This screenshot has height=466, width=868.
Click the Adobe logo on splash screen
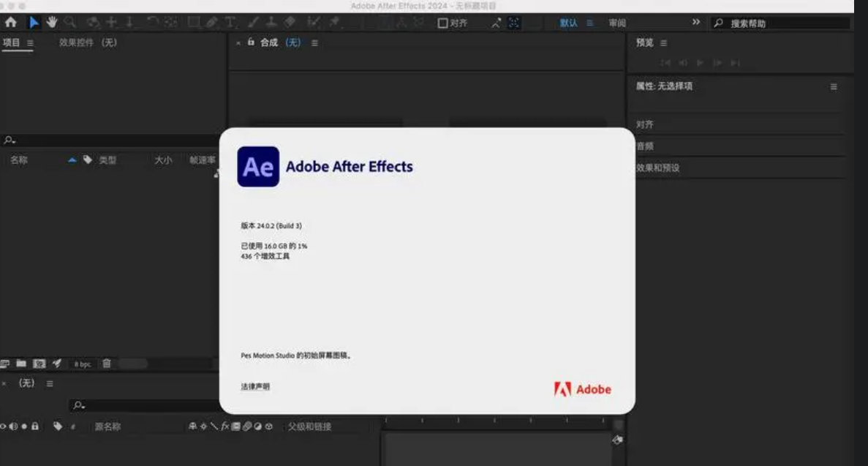pyautogui.click(x=582, y=389)
